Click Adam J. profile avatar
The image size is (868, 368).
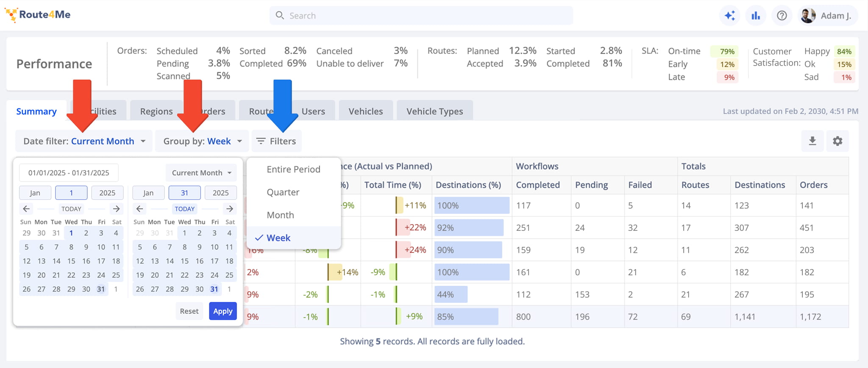click(808, 16)
